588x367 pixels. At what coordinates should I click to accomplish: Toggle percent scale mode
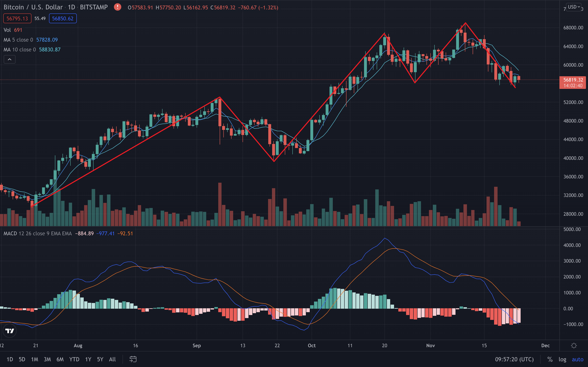550,359
